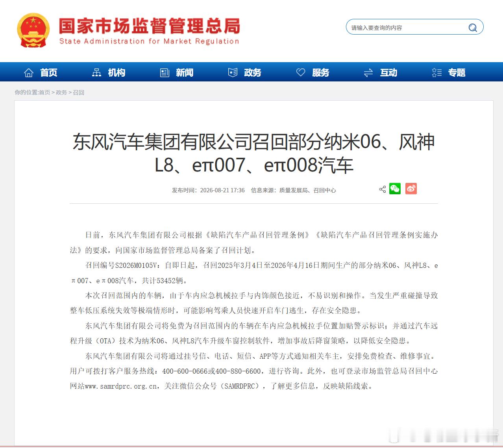Click the heart icon beside 服务
The width and height of the screenshot is (503, 448).
pos(301,72)
